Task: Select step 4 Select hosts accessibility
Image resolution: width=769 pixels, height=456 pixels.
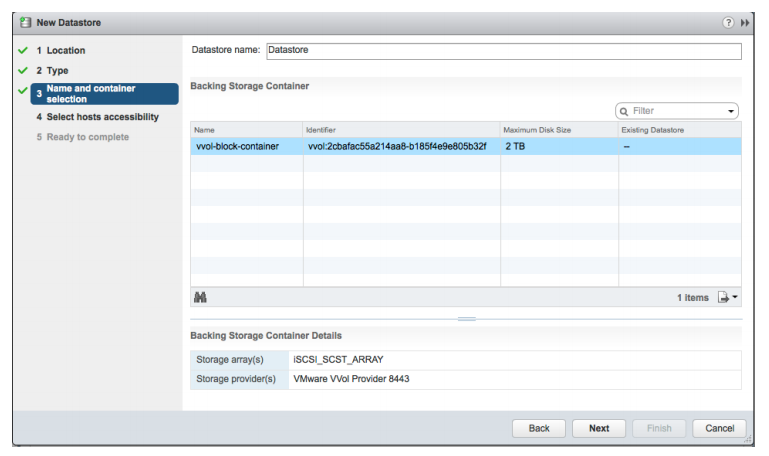Action: (103, 117)
